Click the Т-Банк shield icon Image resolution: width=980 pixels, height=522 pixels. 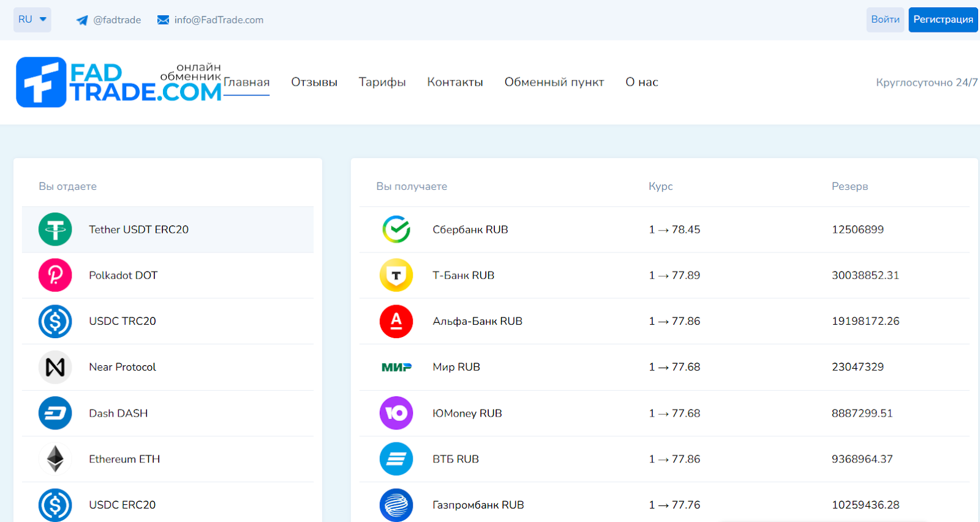pos(396,275)
